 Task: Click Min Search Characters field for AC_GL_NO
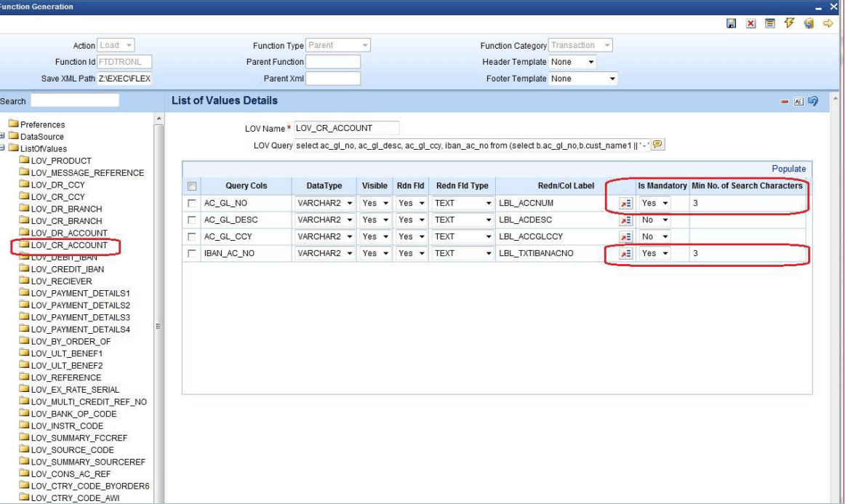[747, 203]
